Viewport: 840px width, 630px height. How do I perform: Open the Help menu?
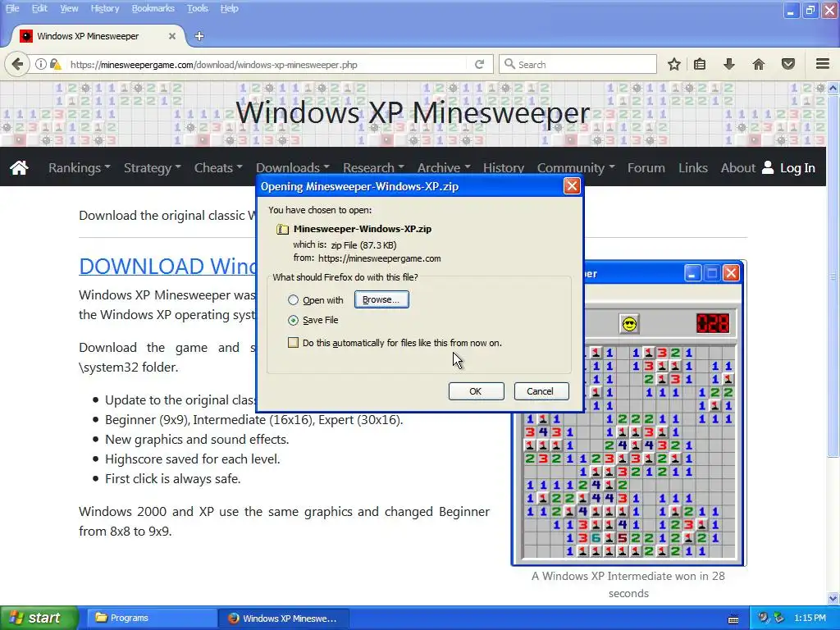229,8
